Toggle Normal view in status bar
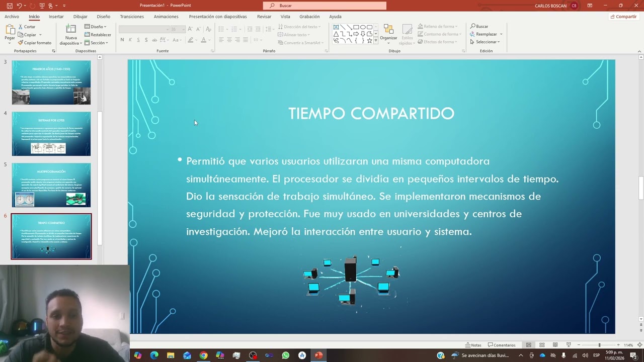The image size is (644, 362). pos(528,345)
